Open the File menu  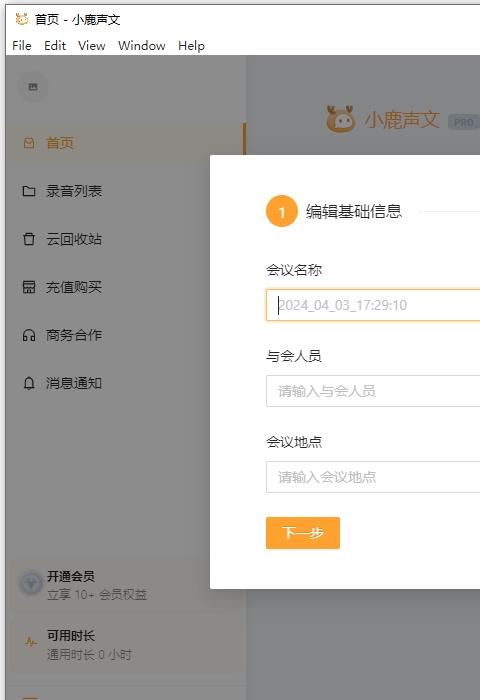[x=22, y=46]
